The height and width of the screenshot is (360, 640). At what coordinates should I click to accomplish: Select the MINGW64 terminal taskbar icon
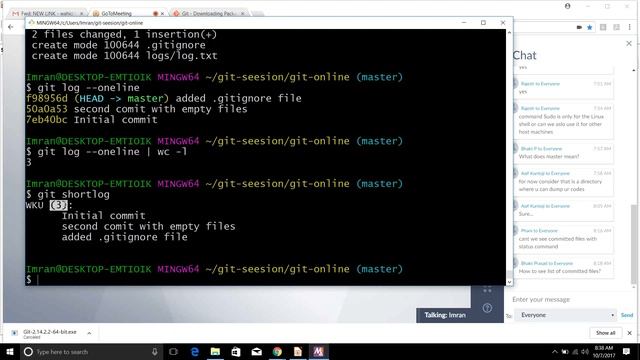click(318, 351)
